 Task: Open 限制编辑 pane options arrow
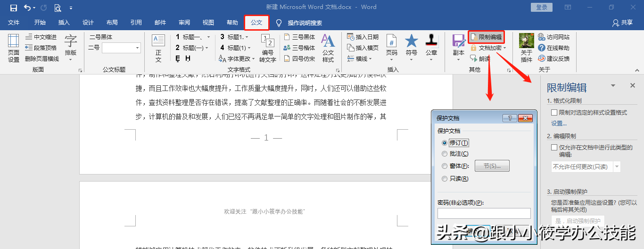click(613, 85)
